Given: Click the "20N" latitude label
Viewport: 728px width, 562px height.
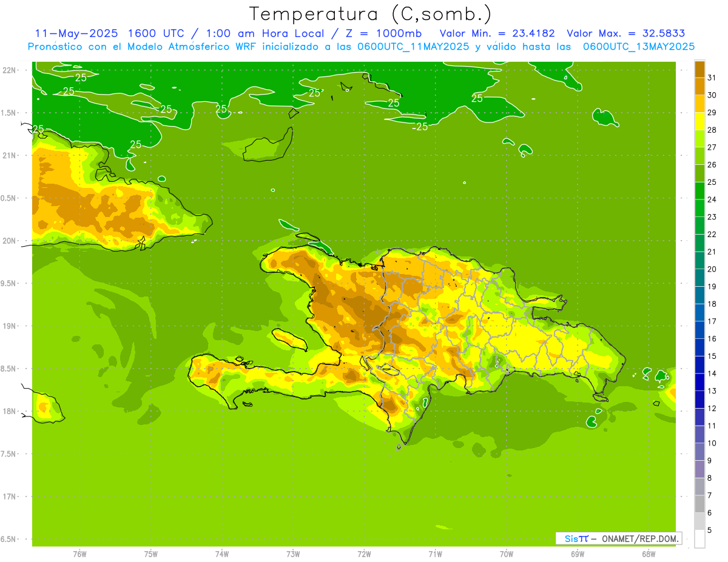Looking at the screenshot, I should pyautogui.click(x=9, y=241).
